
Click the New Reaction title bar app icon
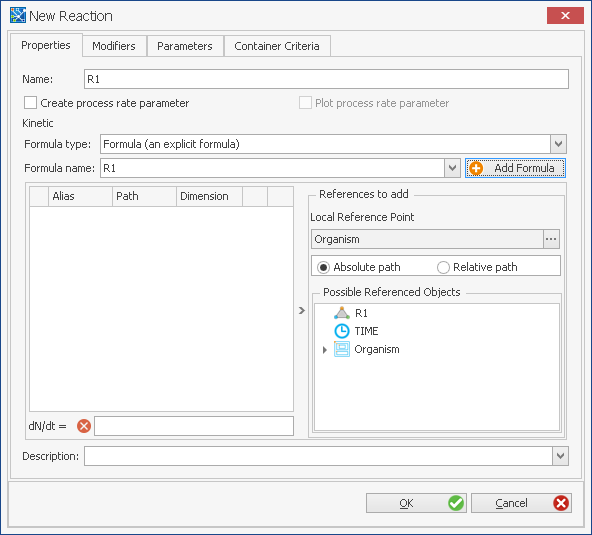(18, 15)
